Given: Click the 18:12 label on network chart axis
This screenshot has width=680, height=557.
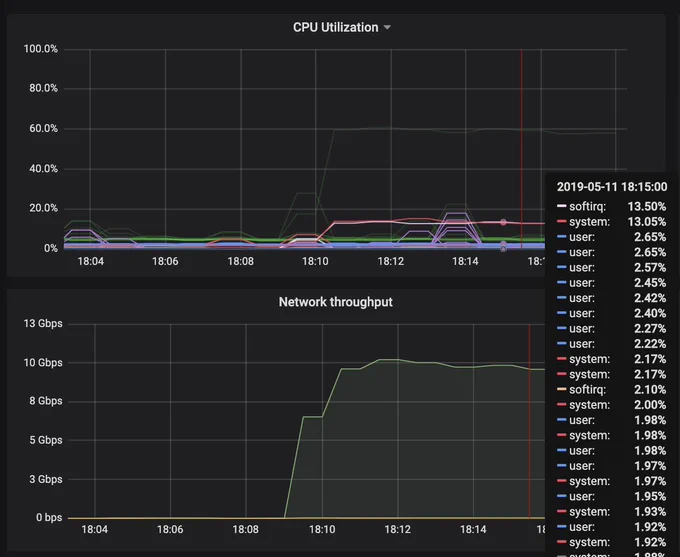Looking at the screenshot, I should click(398, 530).
